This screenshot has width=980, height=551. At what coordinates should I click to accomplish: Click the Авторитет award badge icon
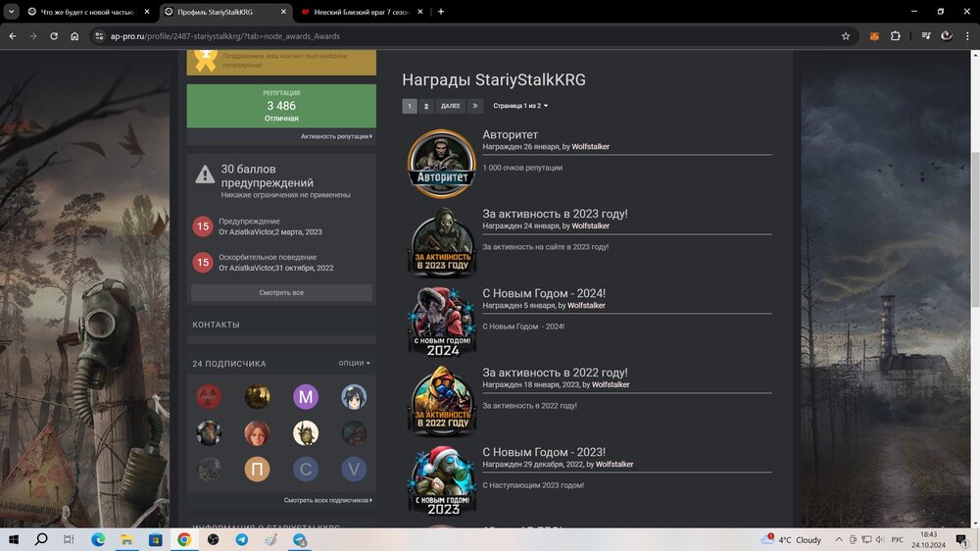pos(442,163)
